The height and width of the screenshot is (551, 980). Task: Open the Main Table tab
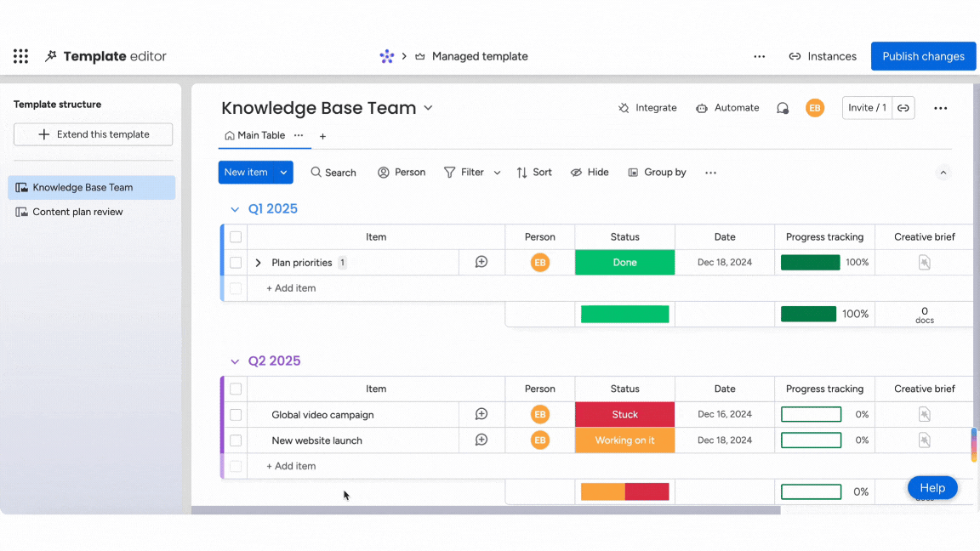[x=255, y=135]
